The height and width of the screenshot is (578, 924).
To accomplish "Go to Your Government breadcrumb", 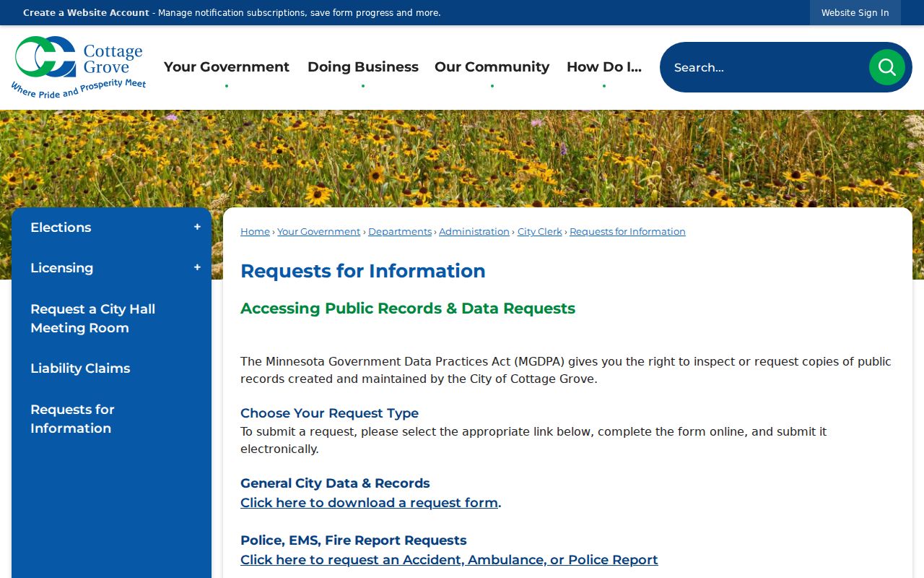I will (318, 232).
